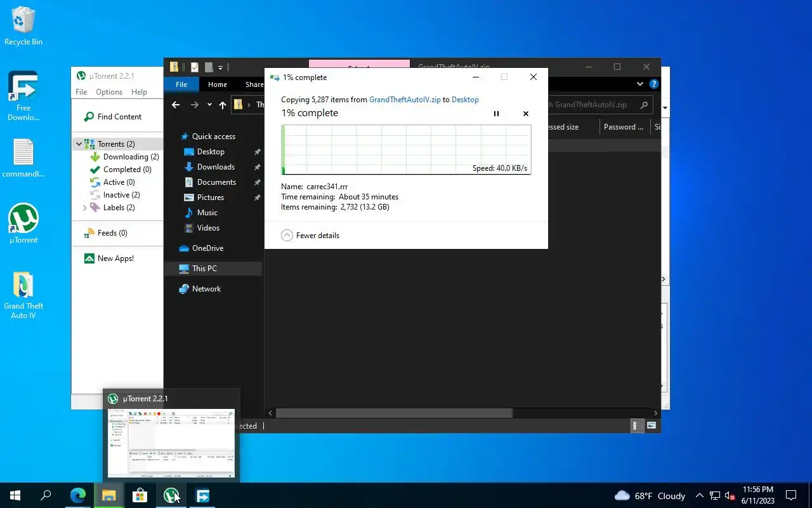
Task: Open the Windows Start menu
Action: tap(15, 495)
